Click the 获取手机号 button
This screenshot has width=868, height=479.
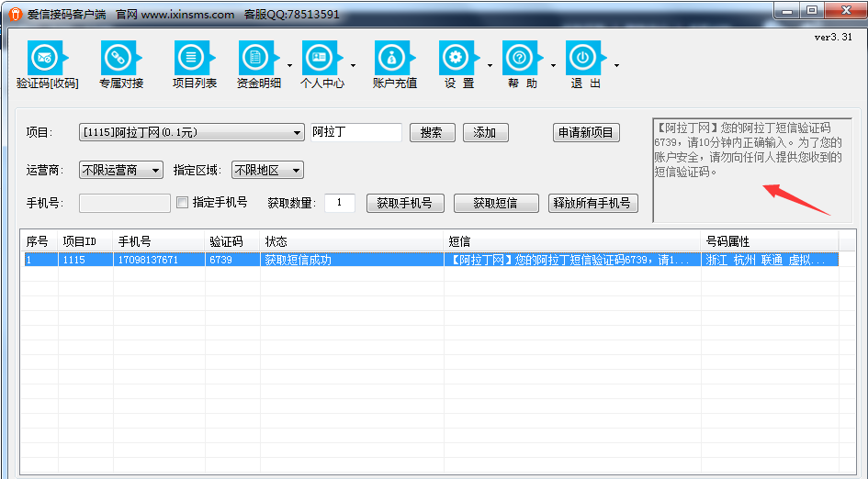[x=405, y=203]
